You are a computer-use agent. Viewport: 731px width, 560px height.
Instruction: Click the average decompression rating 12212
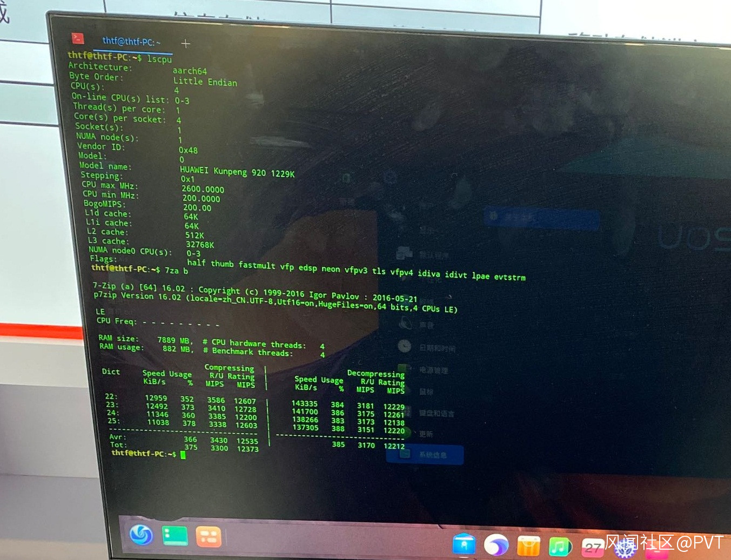click(x=394, y=446)
